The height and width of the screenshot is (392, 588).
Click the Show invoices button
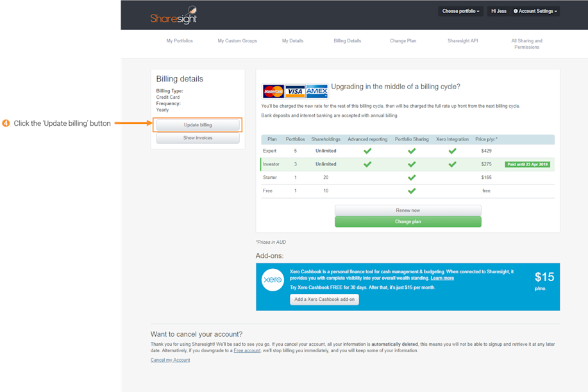point(197,138)
